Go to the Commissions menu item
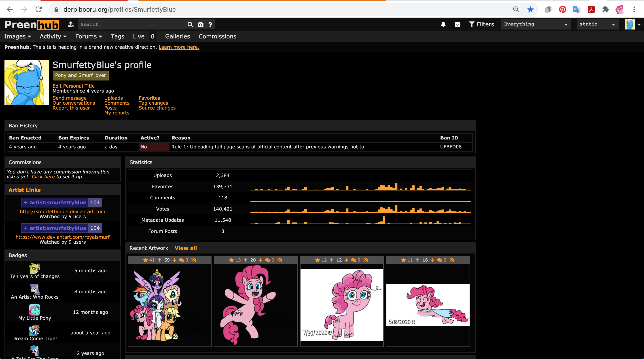Image resolution: width=644 pixels, height=359 pixels. [217, 36]
